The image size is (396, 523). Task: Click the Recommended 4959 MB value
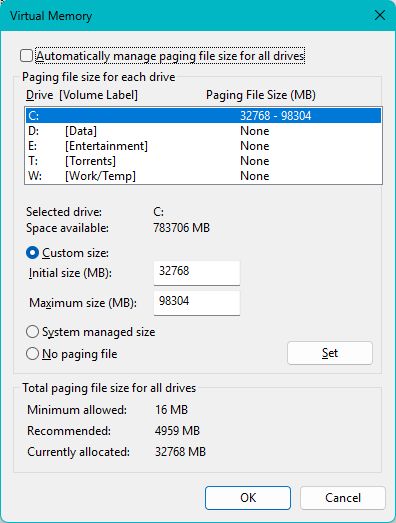point(177,431)
